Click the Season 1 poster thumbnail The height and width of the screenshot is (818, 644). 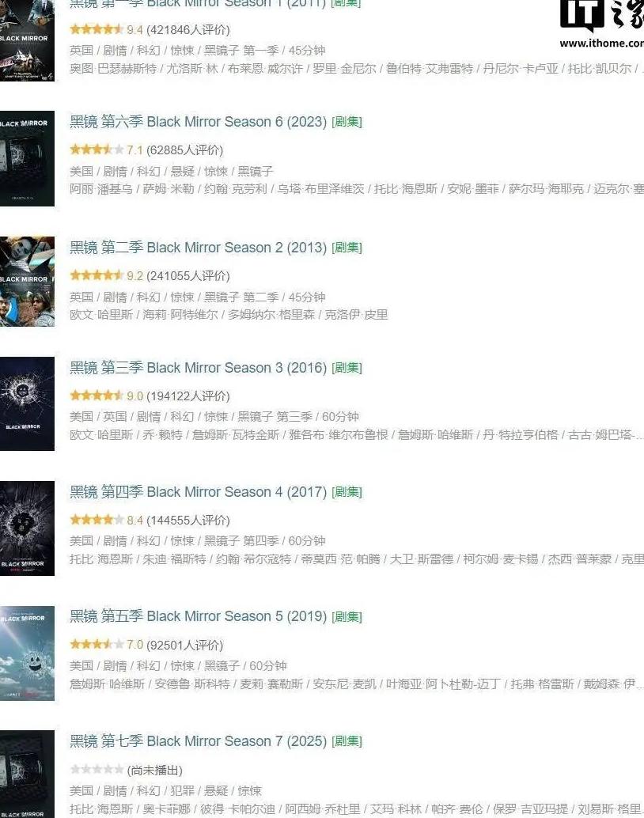coord(27,40)
